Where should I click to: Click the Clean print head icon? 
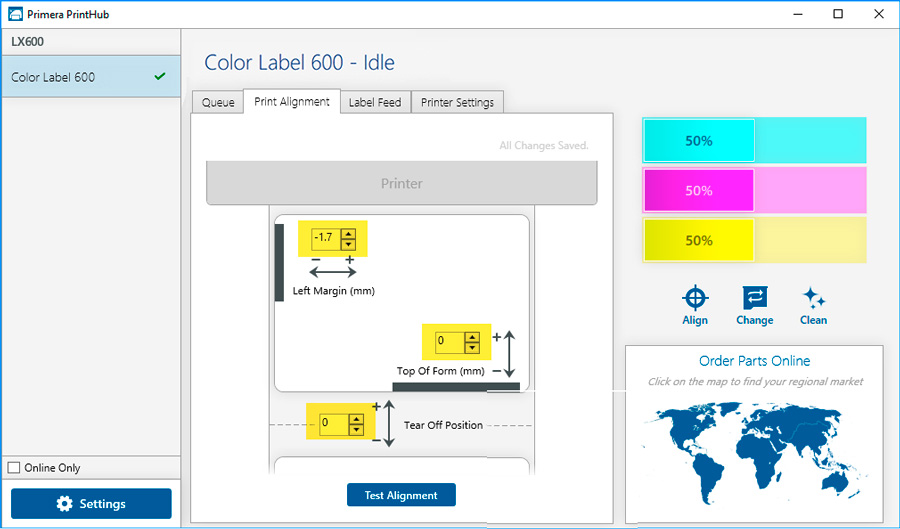pyautogui.click(x=813, y=298)
